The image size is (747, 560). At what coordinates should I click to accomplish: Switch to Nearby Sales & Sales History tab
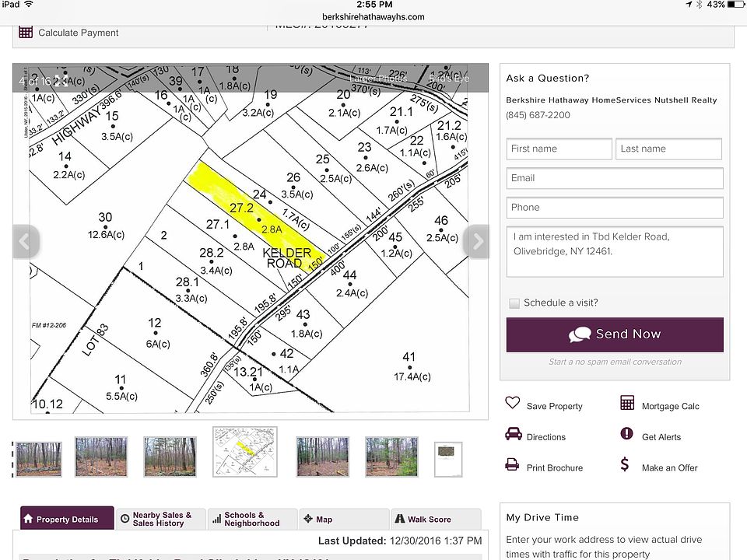click(x=161, y=519)
